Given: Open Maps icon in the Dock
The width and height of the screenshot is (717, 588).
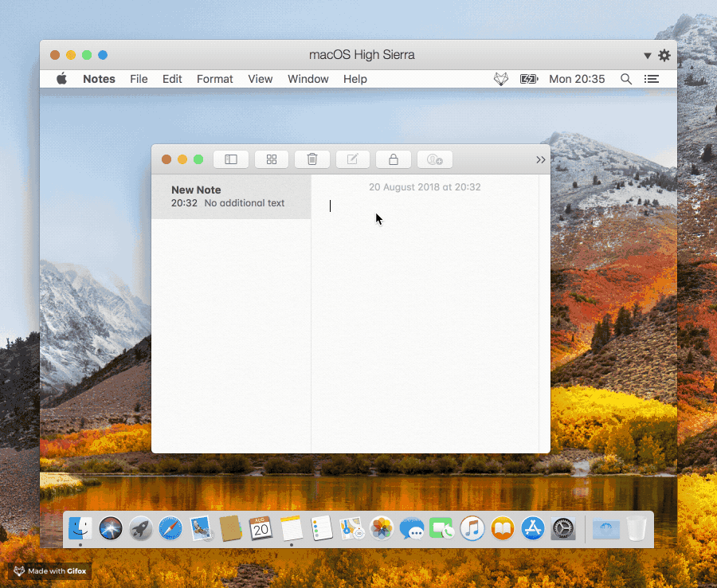Looking at the screenshot, I should 351,528.
